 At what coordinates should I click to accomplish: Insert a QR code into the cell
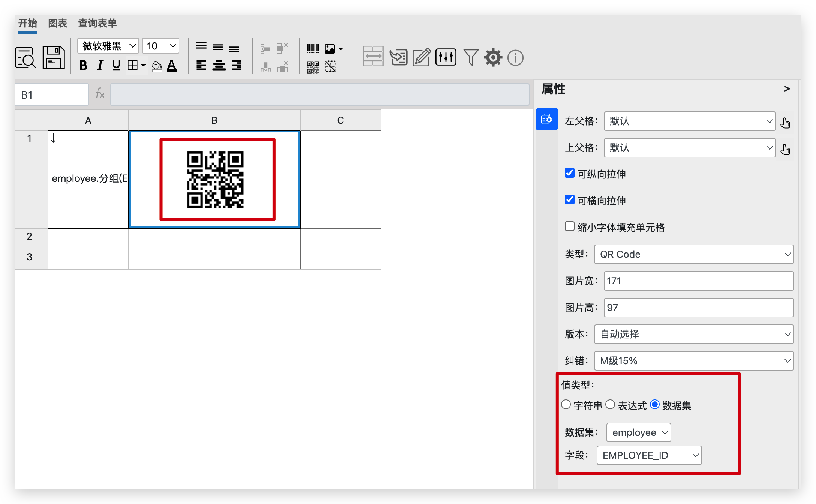[313, 67]
